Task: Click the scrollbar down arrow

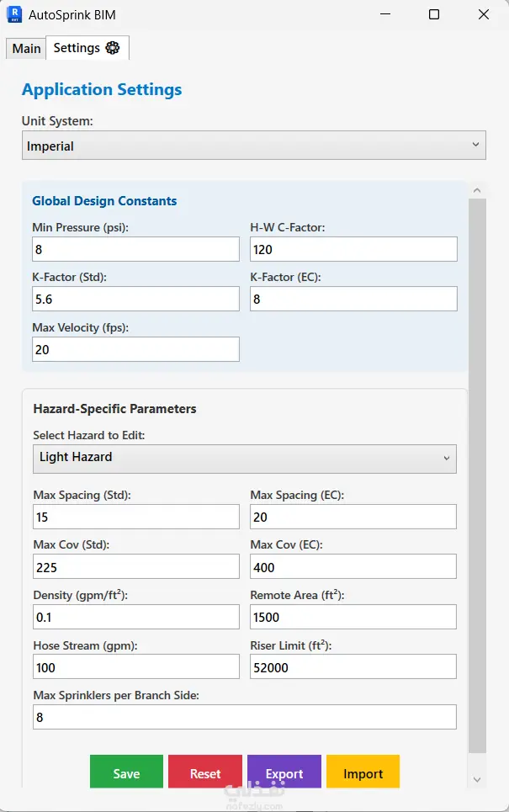Action: point(477,779)
